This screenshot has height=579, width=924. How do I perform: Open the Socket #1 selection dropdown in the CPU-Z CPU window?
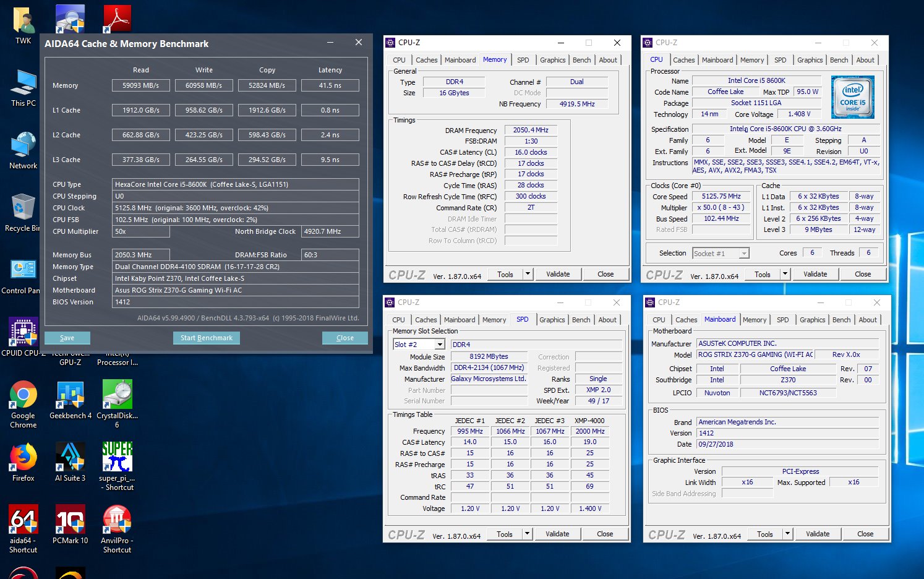pos(744,253)
